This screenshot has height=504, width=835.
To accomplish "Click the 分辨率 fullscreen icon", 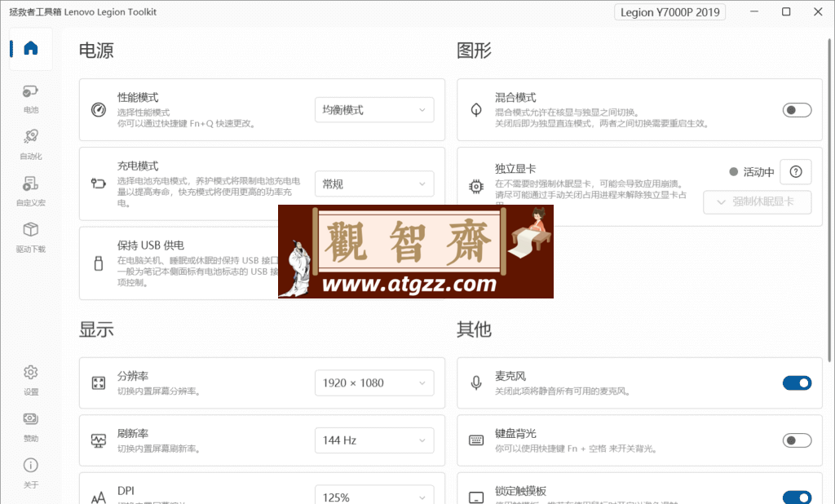I will [99, 383].
